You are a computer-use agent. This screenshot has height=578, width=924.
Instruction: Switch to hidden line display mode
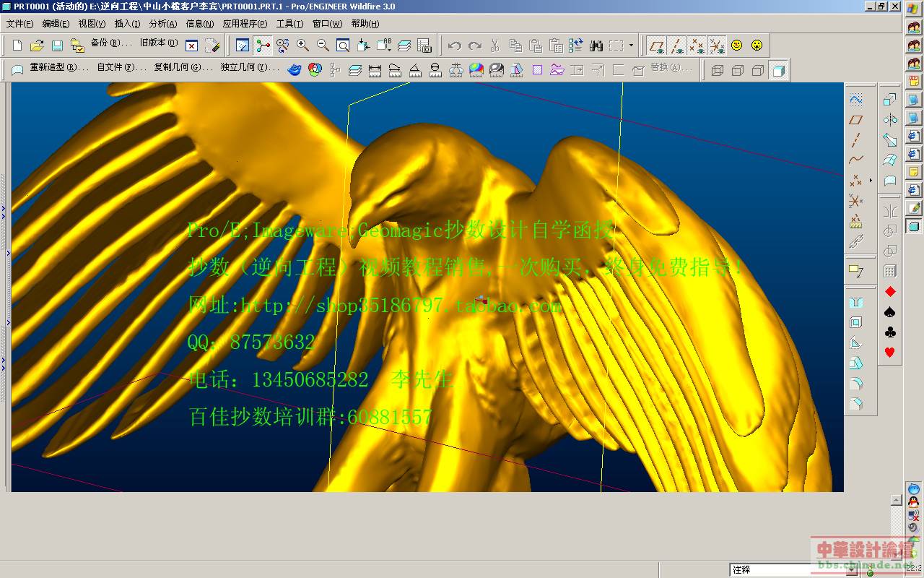click(x=738, y=71)
